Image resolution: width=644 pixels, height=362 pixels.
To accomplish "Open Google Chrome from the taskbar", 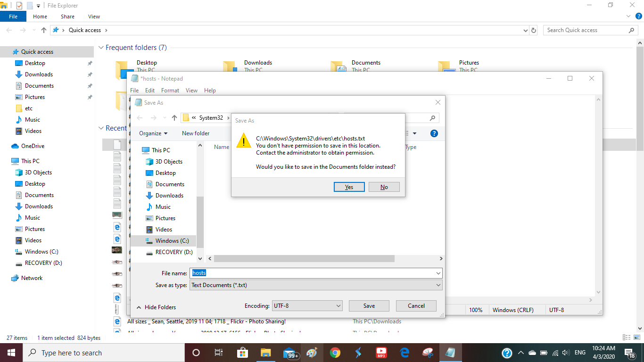I will [335, 353].
